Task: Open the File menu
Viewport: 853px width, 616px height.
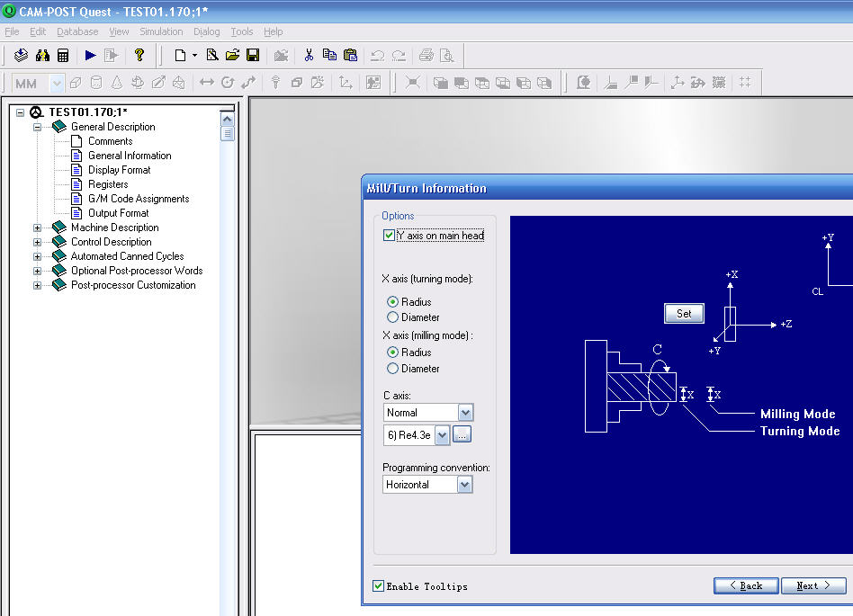Action: [x=12, y=31]
